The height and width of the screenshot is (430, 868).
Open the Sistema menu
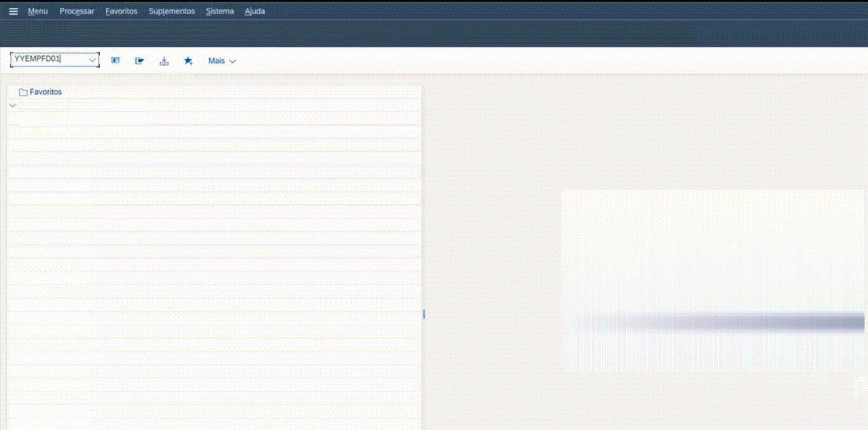(220, 11)
